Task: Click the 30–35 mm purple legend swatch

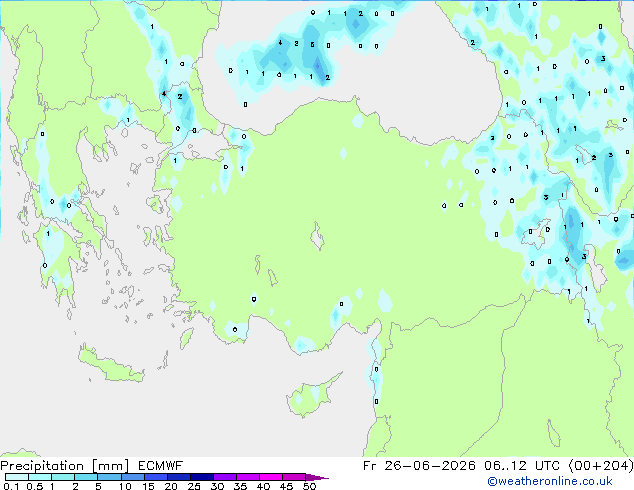Action: (225, 477)
